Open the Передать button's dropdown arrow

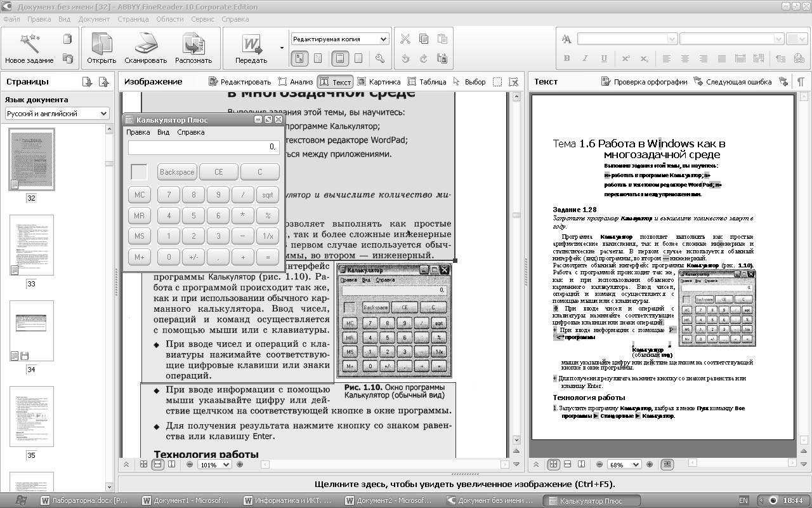(x=281, y=48)
